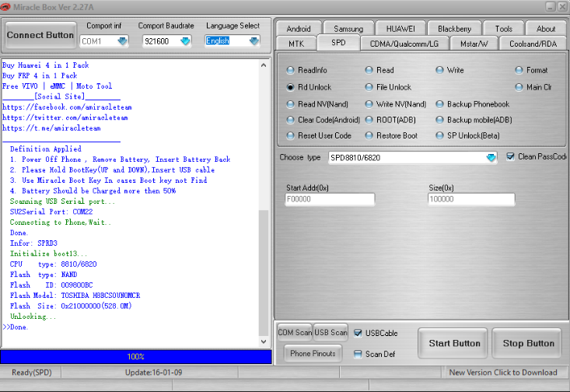Click the Stop Button

[x=527, y=343]
